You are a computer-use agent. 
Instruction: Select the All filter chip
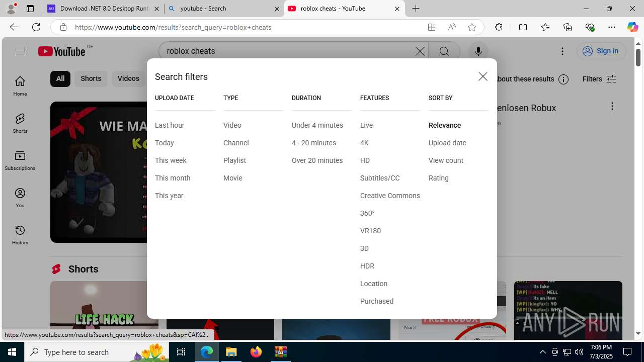coord(60,78)
